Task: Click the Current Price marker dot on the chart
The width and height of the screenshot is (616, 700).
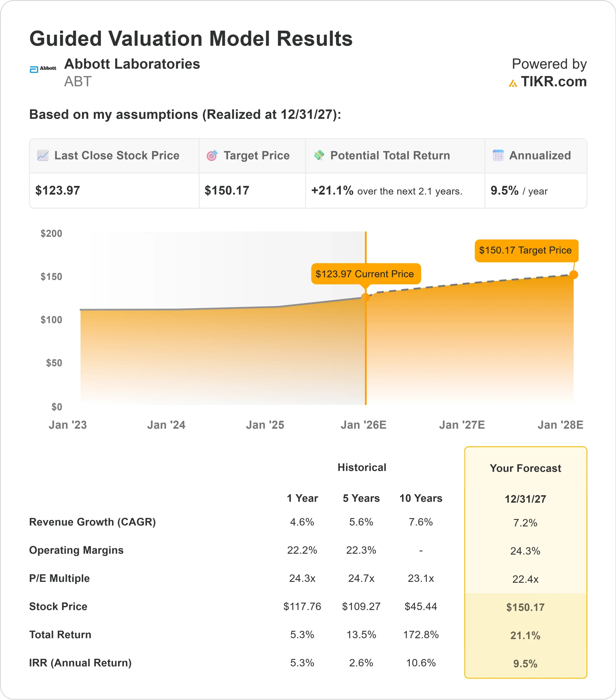Action: [x=366, y=297]
